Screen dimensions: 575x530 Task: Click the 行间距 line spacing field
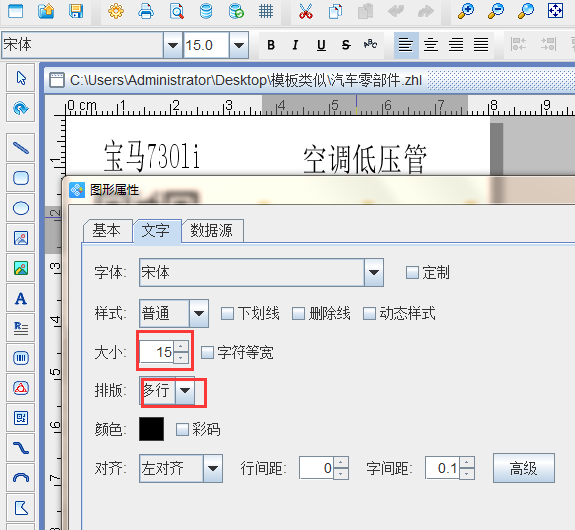pyautogui.click(x=317, y=468)
